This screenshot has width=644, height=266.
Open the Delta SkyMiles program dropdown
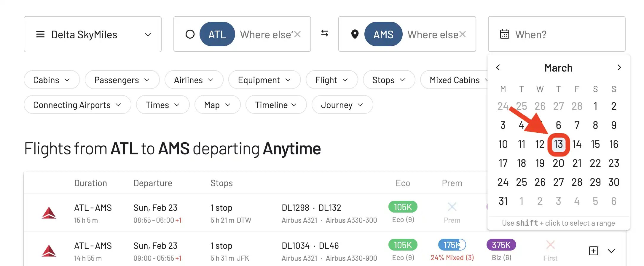point(93,34)
